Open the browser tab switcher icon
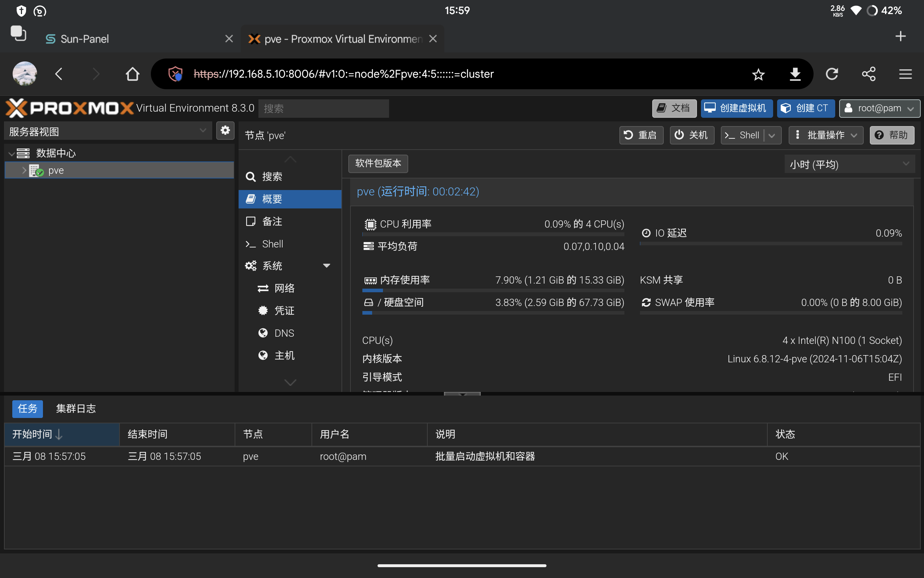The width and height of the screenshot is (924, 578). coord(18,34)
